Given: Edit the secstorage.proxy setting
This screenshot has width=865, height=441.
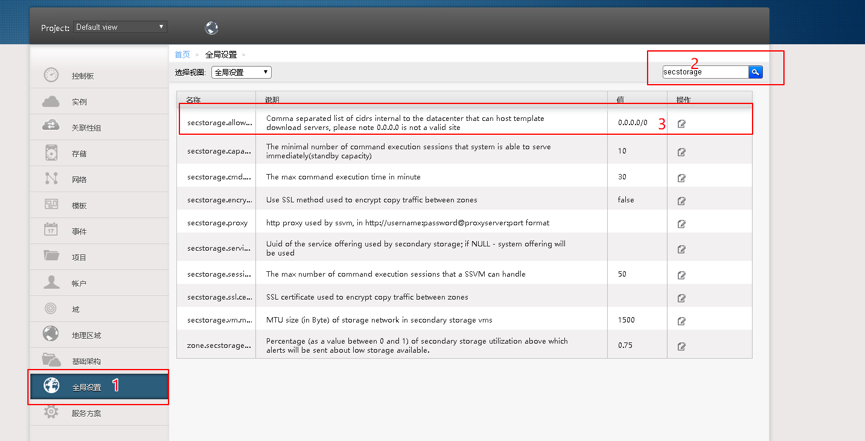Looking at the screenshot, I should click(x=682, y=223).
